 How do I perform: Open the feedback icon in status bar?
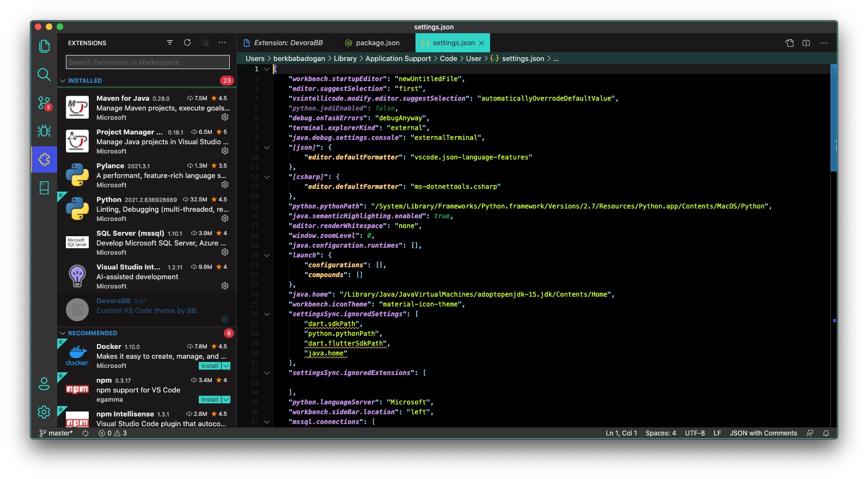(810, 433)
